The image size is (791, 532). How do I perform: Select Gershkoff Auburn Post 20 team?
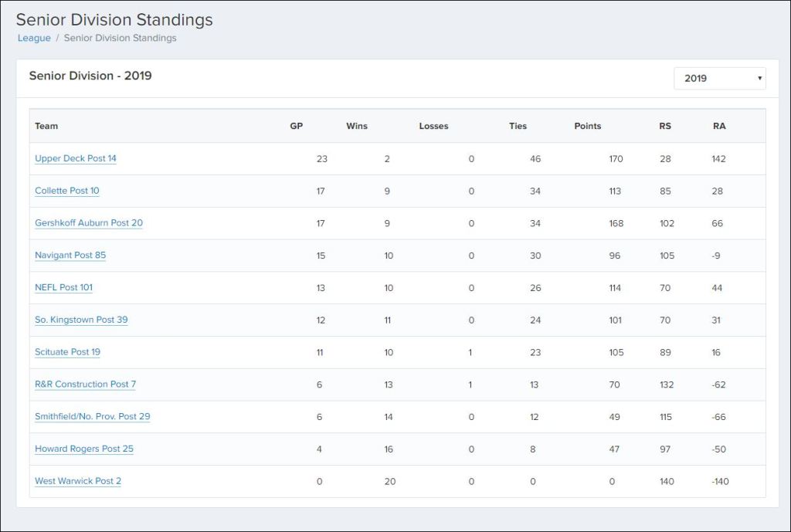pyautogui.click(x=89, y=223)
